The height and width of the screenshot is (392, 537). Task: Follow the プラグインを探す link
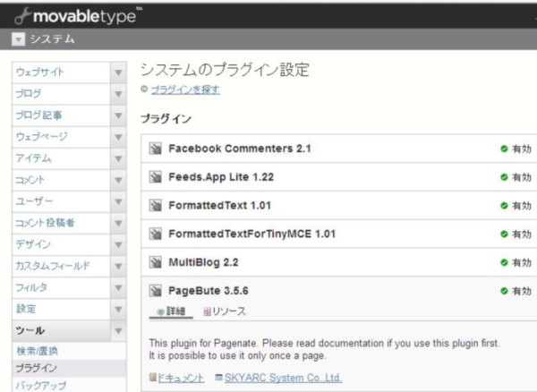pyautogui.click(x=185, y=89)
